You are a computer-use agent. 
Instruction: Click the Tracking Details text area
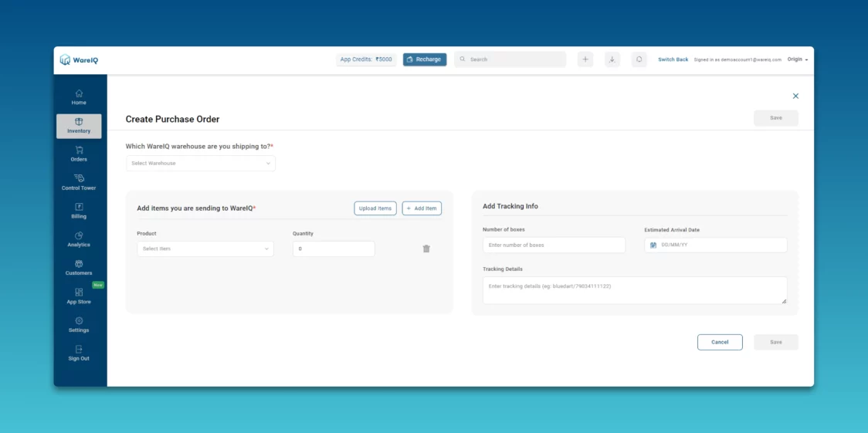click(635, 290)
